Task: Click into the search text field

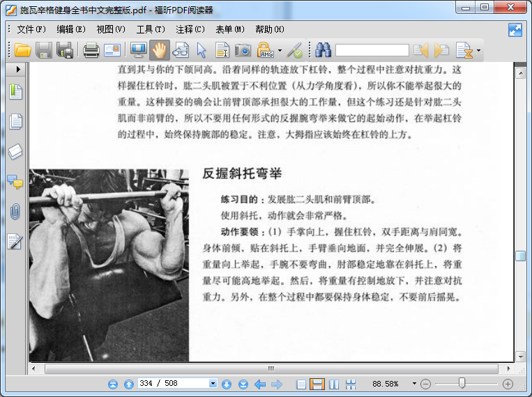Action: coord(372,50)
